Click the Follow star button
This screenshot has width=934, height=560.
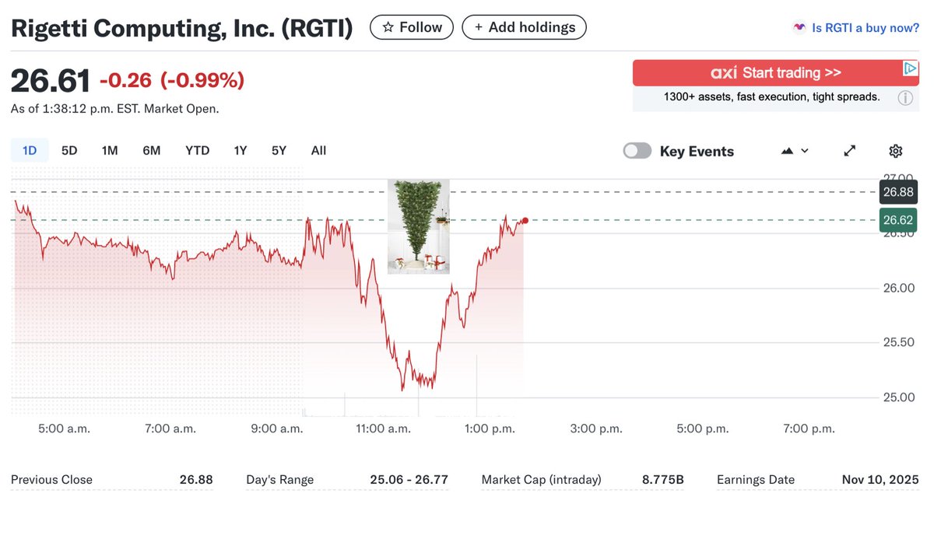tap(411, 27)
